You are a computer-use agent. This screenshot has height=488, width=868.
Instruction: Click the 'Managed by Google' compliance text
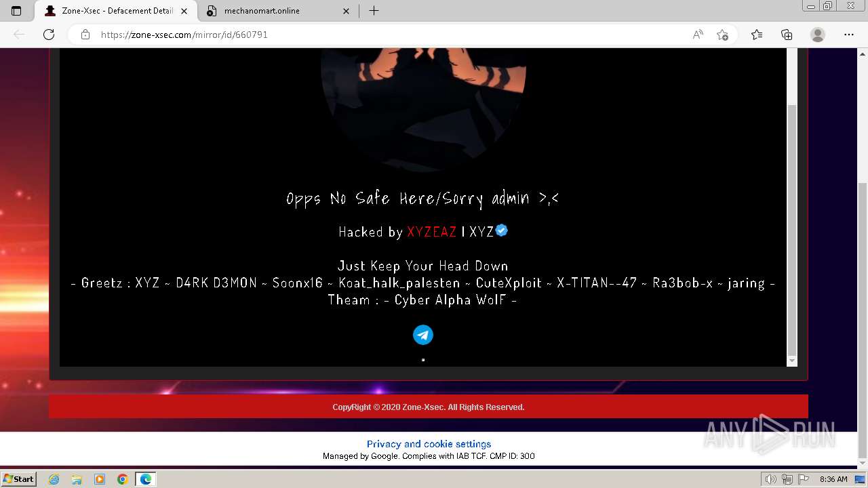429,456
